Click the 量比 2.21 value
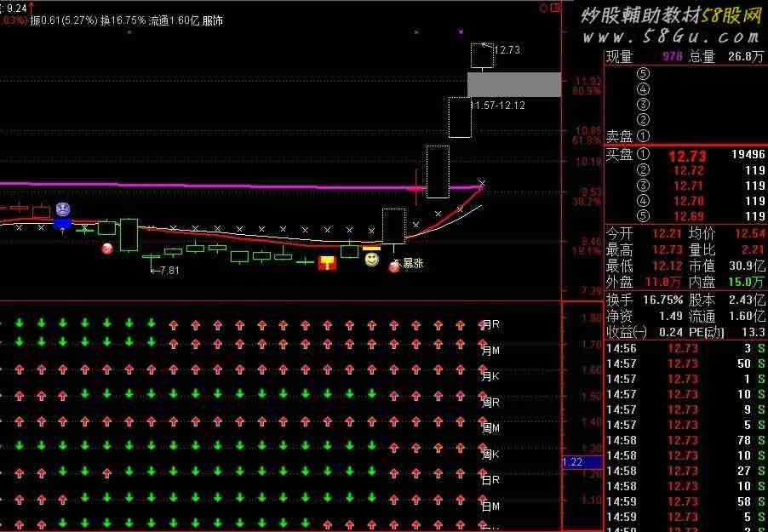Image resolution: width=768 pixels, height=532 pixels. pos(753,250)
